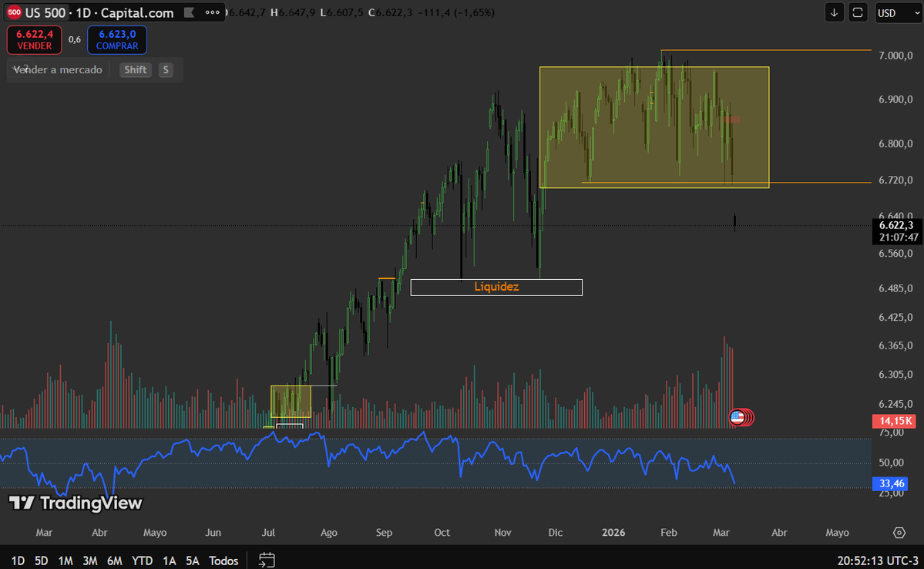The width and height of the screenshot is (924, 569).
Task: Open the three-dots more menu in symbol header
Action: coord(212,12)
